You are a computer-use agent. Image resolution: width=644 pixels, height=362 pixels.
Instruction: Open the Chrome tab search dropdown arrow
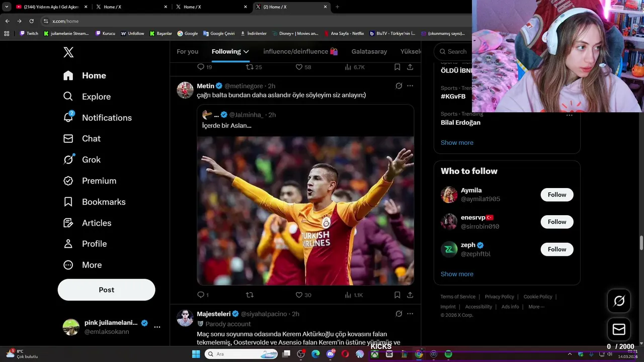(7, 7)
